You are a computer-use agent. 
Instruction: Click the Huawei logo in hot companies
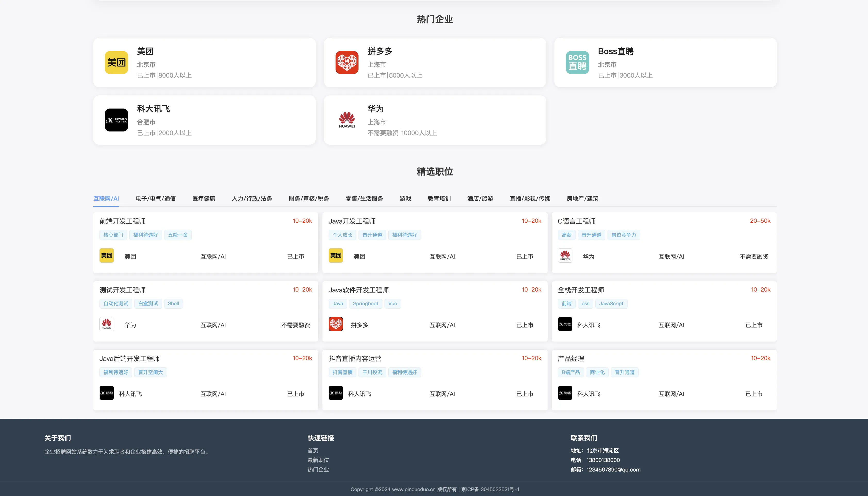coord(347,120)
